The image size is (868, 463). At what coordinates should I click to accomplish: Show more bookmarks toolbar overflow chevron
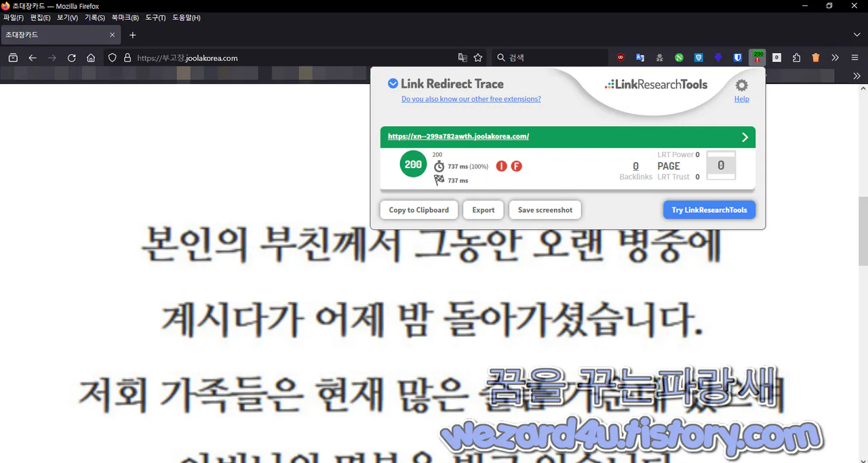856,76
